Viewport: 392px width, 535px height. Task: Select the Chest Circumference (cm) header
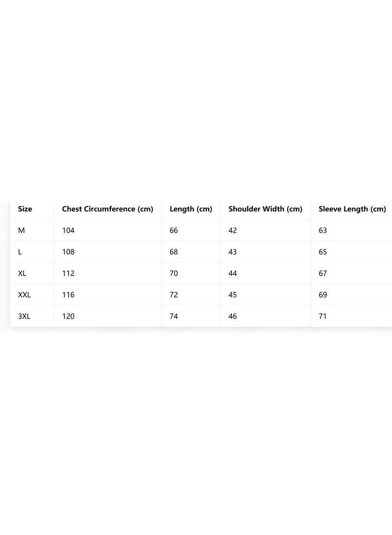[107, 209]
